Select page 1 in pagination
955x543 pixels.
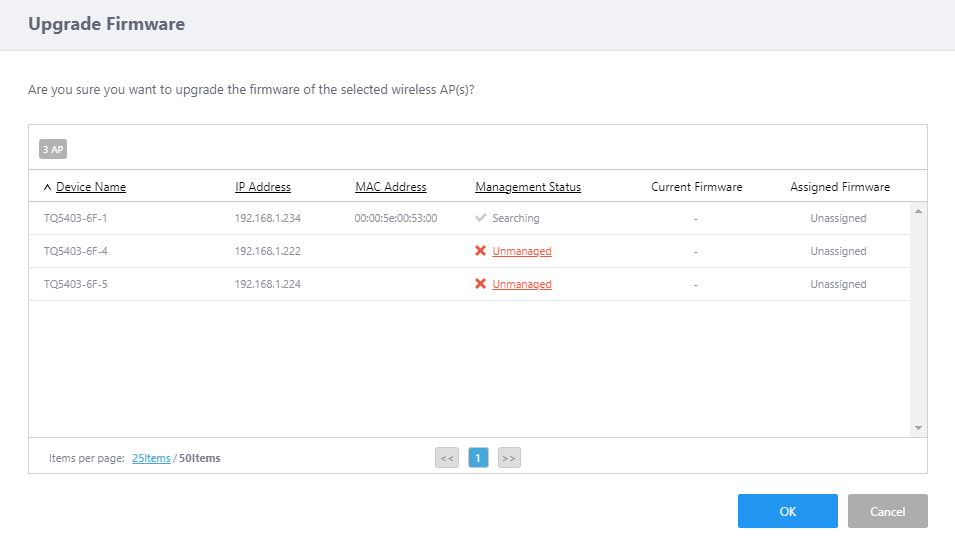(x=478, y=458)
